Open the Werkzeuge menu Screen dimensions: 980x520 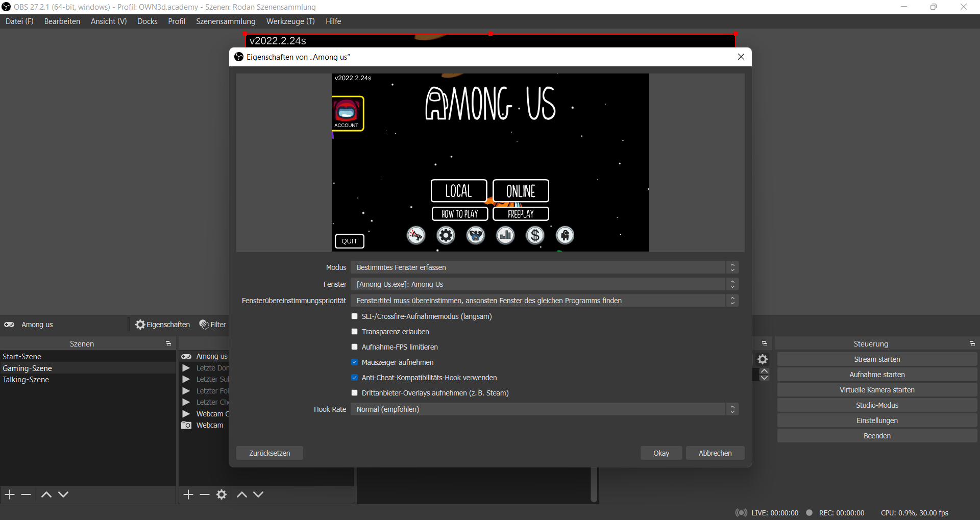[x=290, y=21]
